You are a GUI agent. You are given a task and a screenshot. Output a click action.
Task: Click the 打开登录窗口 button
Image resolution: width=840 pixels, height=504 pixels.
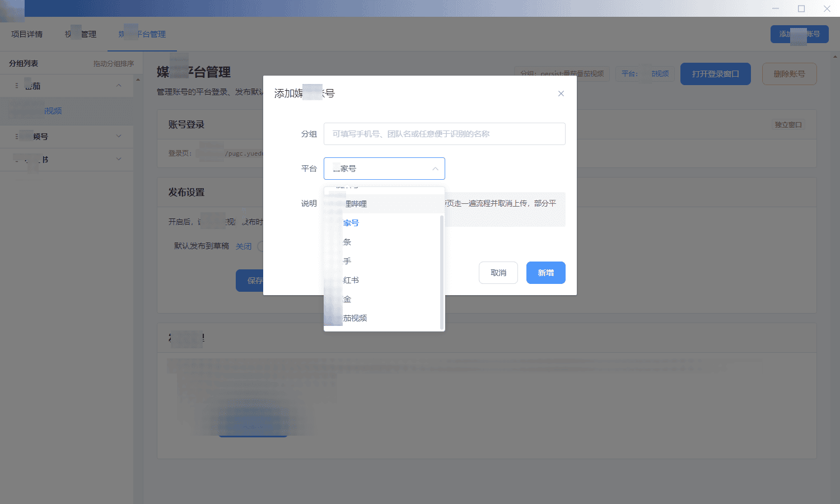coord(716,74)
